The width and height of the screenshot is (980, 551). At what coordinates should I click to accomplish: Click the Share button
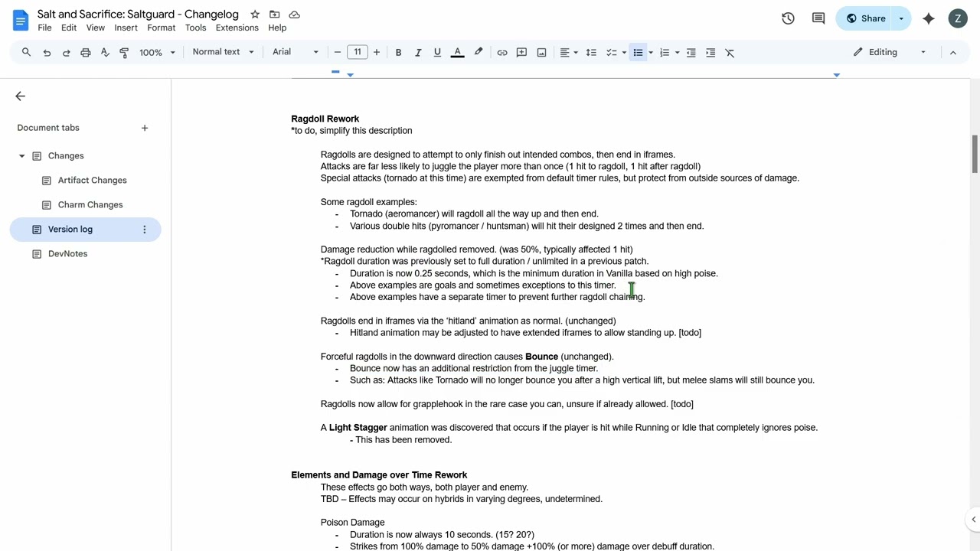pos(865,18)
